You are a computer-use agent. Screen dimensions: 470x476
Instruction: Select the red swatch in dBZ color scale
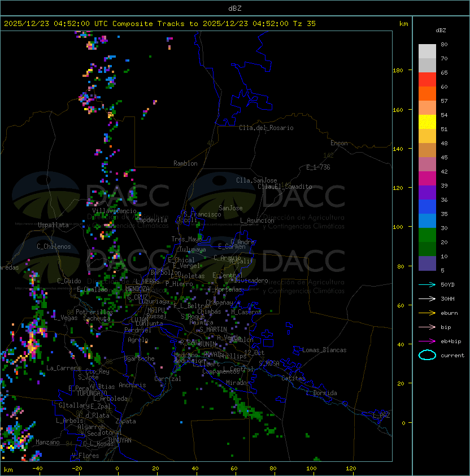click(427, 80)
